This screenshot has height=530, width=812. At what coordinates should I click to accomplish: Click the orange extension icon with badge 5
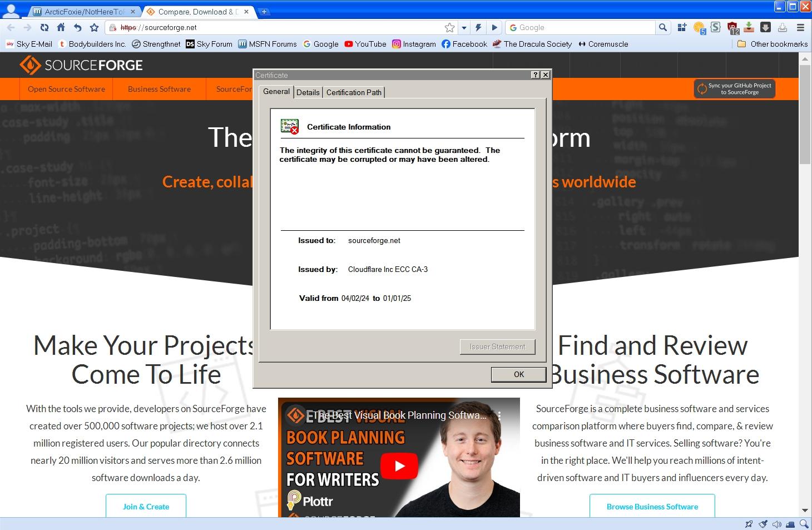pyautogui.click(x=699, y=27)
